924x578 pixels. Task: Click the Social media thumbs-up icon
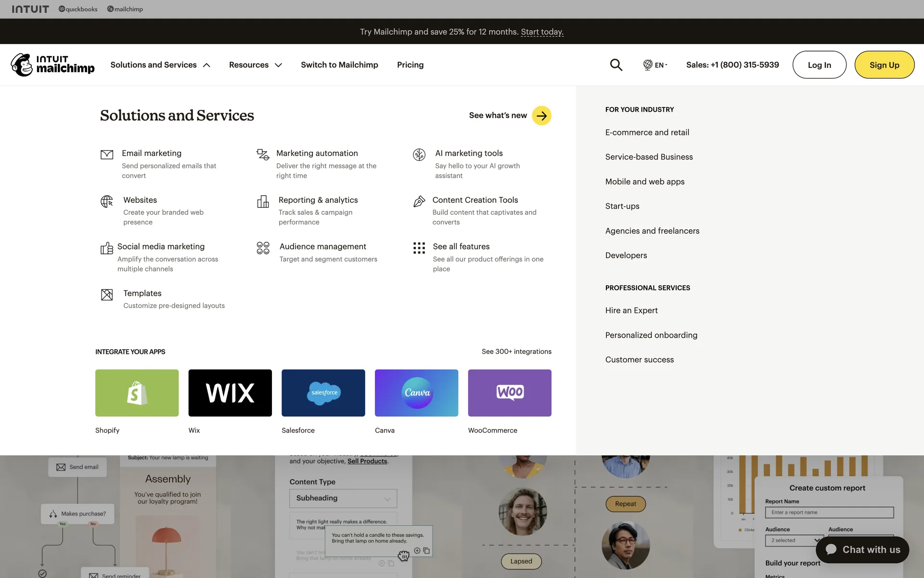107,248
